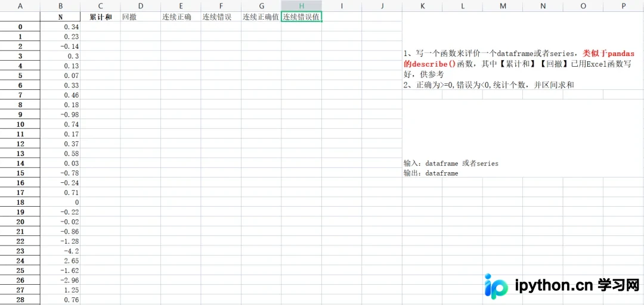Click index cell 18 in column A
644x305 pixels.
click(20, 203)
